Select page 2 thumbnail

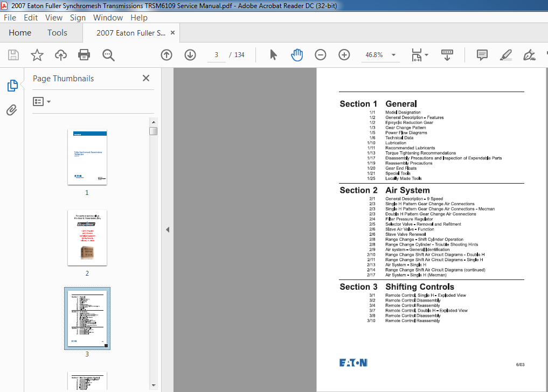tap(87, 237)
